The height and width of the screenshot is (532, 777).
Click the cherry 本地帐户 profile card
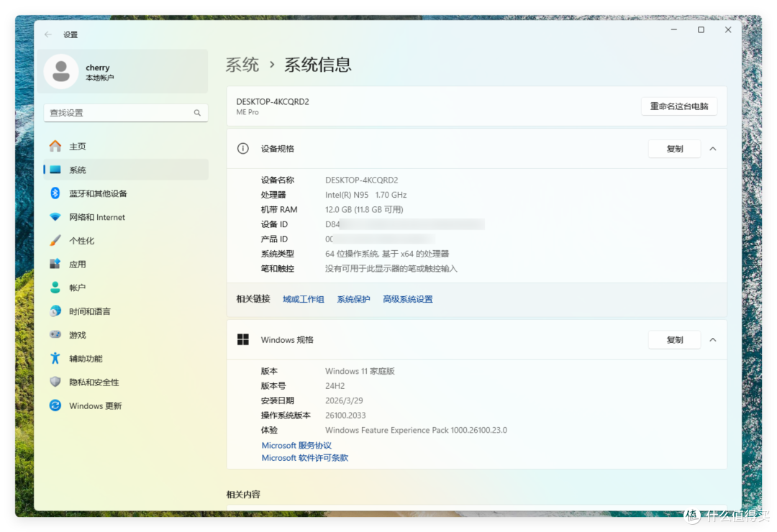[x=122, y=72]
